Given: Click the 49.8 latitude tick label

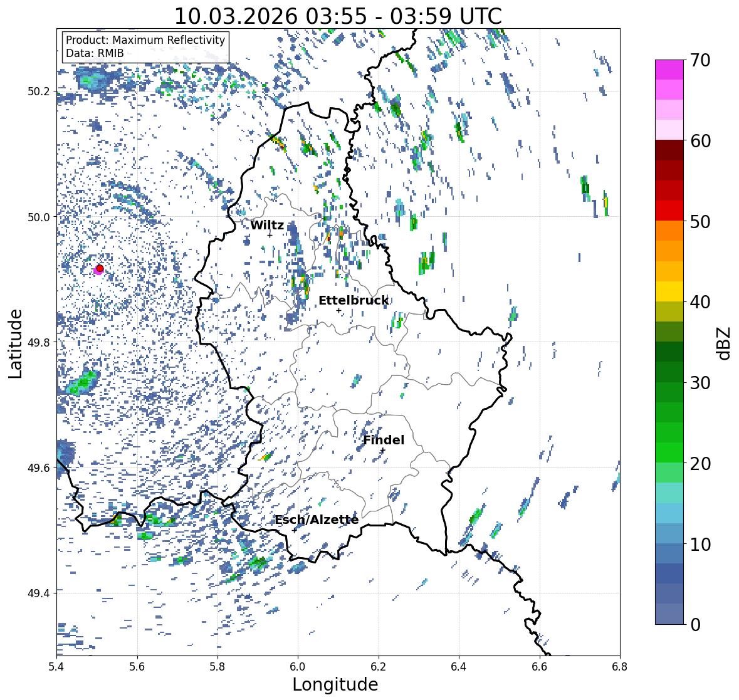Looking at the screenshot, I should tap(38, 342).
